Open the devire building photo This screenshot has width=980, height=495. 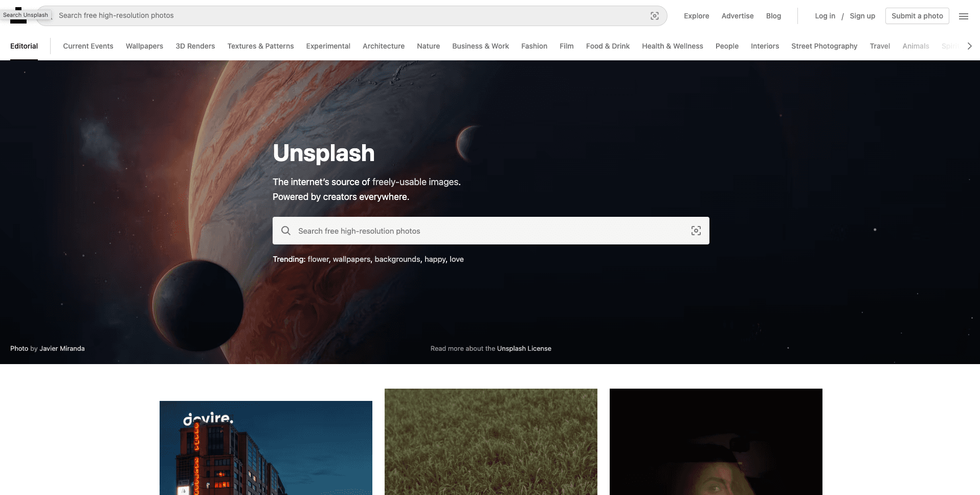point(266,448)
